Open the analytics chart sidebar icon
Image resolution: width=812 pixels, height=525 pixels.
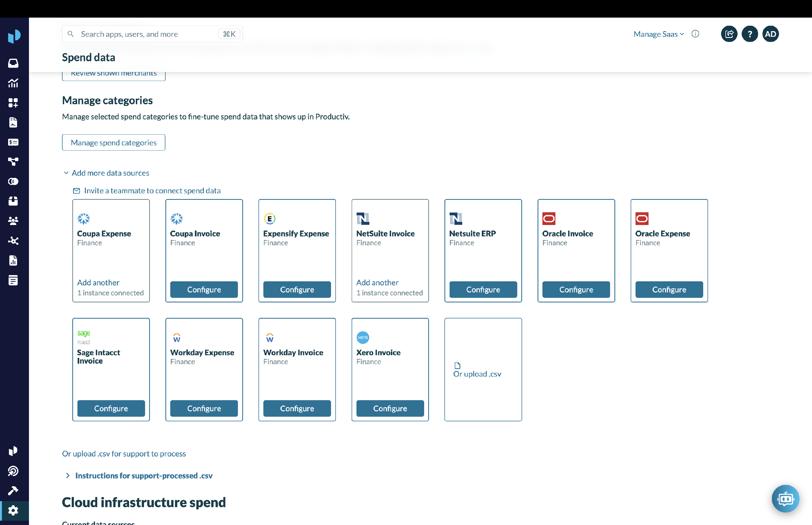(13, 83)
